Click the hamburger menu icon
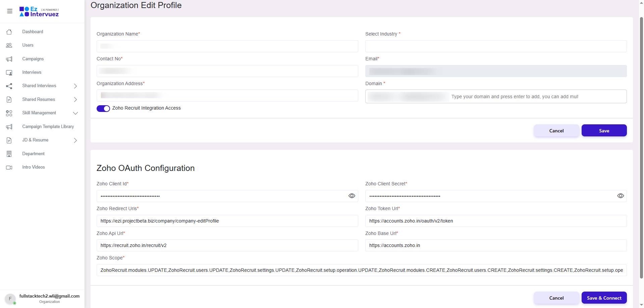Screen dimensions: 644x308 (x=10, y=11)
